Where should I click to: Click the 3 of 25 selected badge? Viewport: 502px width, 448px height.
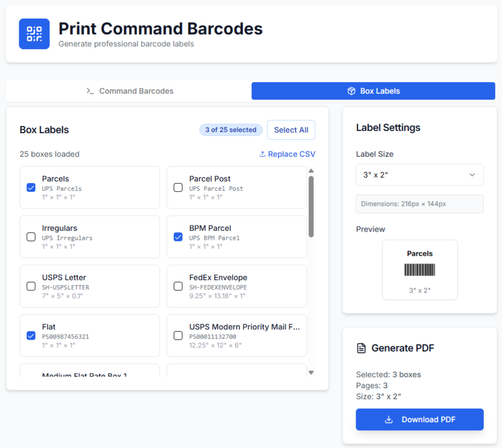coord(231,130)
